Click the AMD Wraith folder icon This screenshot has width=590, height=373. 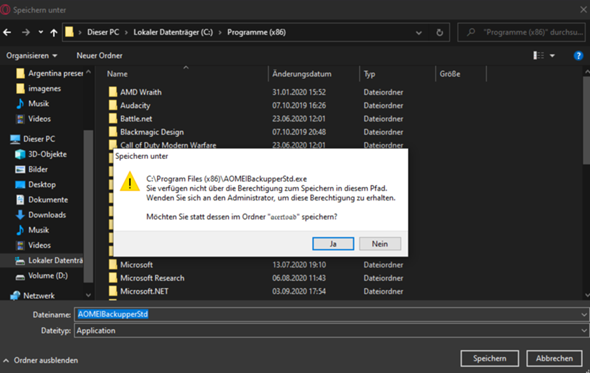point(113,92)
